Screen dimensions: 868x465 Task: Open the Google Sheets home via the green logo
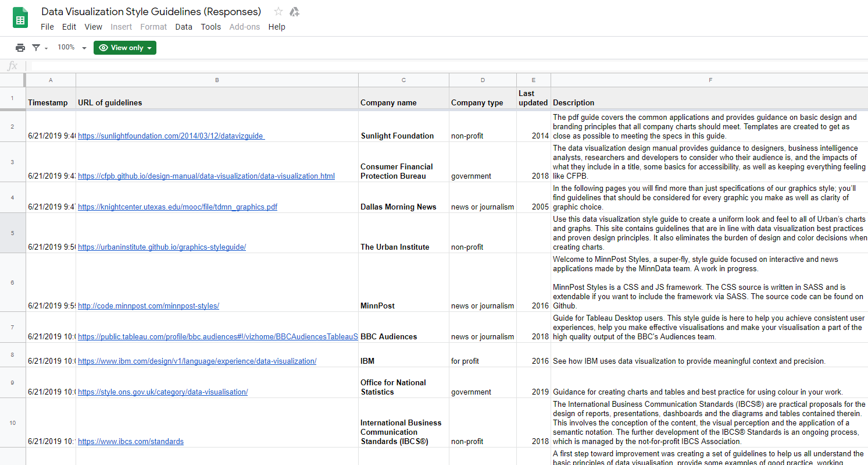click(19, 17)
